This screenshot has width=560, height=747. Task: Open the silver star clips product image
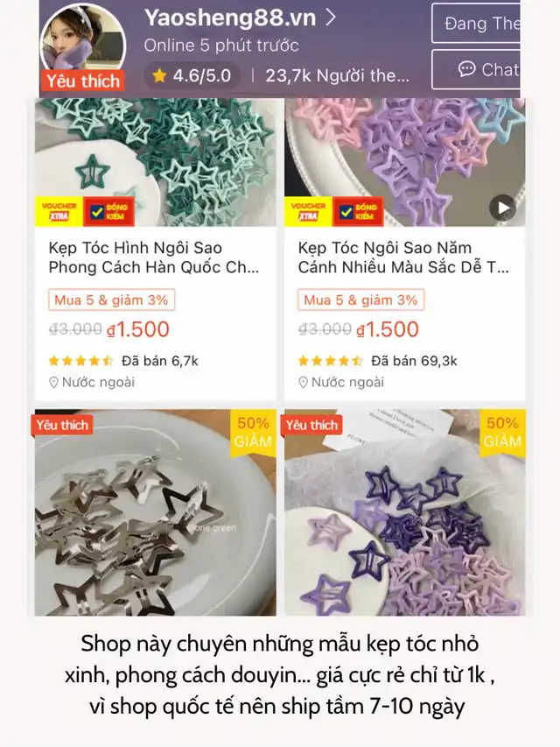click(x=156, y=512)
